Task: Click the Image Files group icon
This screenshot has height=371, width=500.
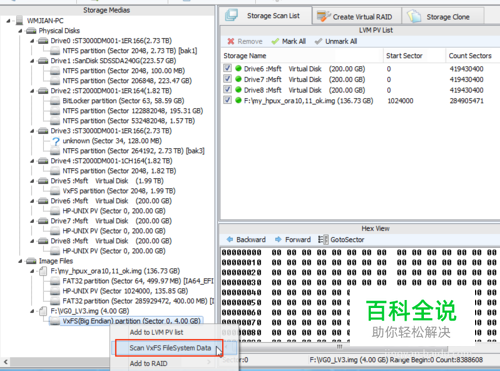Action: pos(31,261)
